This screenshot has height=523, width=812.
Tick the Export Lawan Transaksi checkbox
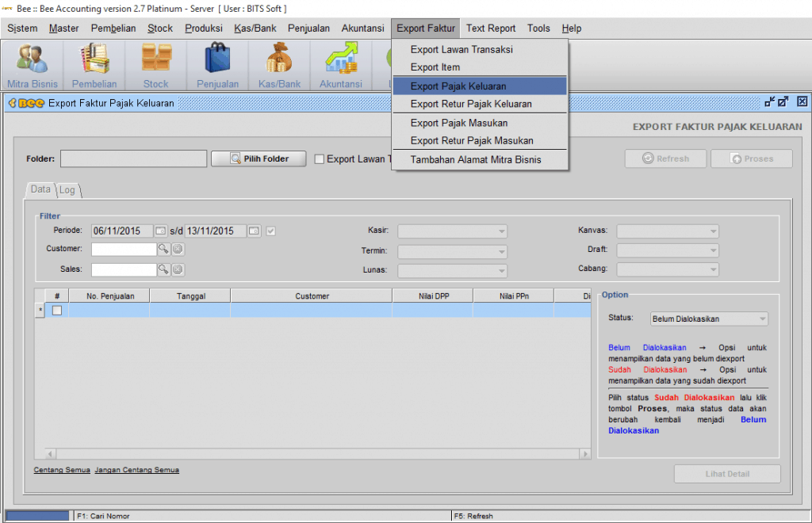[x=320, y=159]
